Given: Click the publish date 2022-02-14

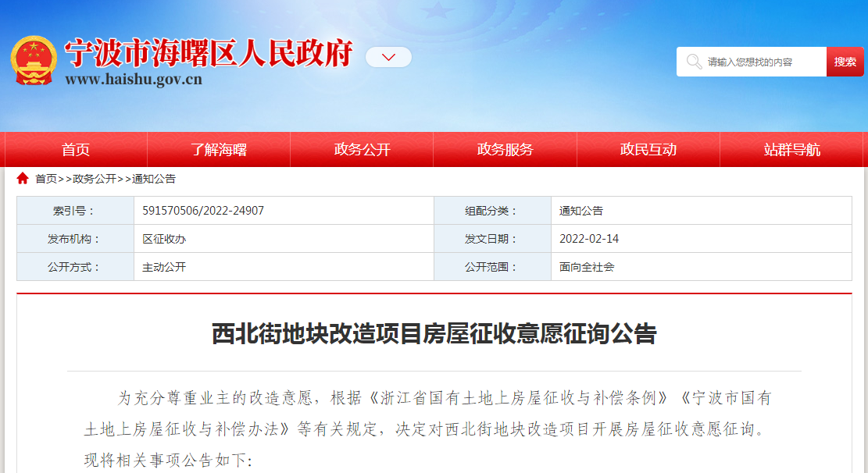Looking at the screenshot, I should (x=589, y=239).
